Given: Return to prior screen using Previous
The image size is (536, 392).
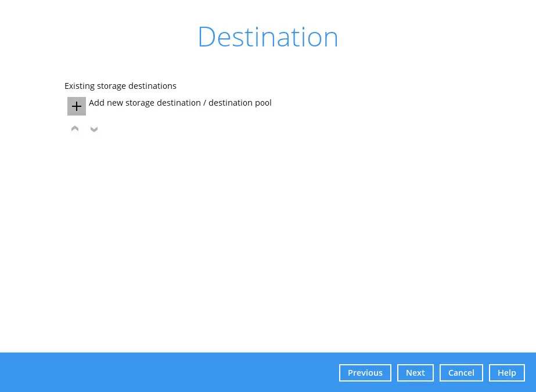Looking at the screenshot, I should click(x=365, y=373).
